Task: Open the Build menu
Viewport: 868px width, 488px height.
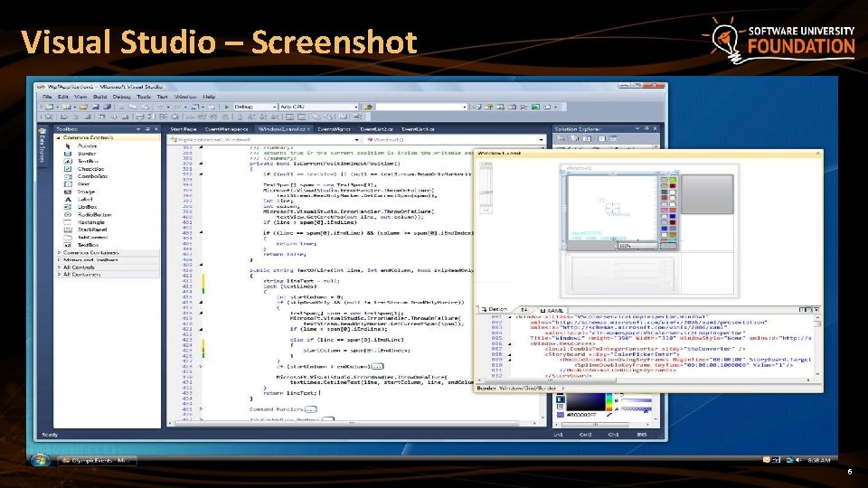Action: click(99, 97)
